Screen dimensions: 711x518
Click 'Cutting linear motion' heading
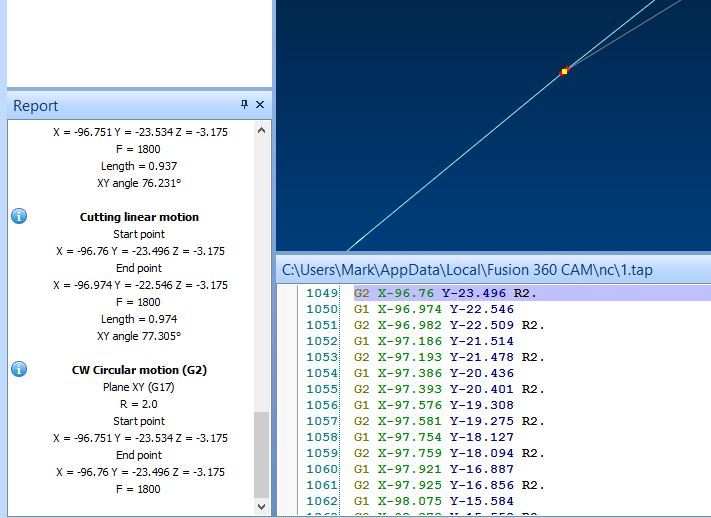click(x=139, y=217)
